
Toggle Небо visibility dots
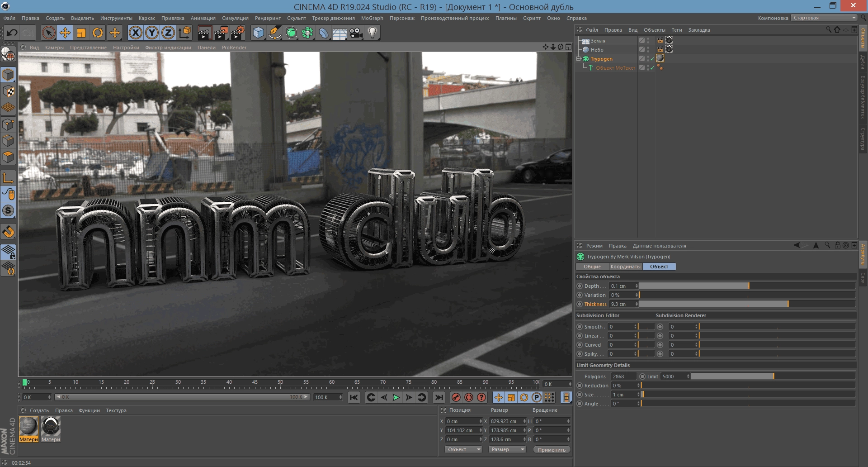(648, 50)
